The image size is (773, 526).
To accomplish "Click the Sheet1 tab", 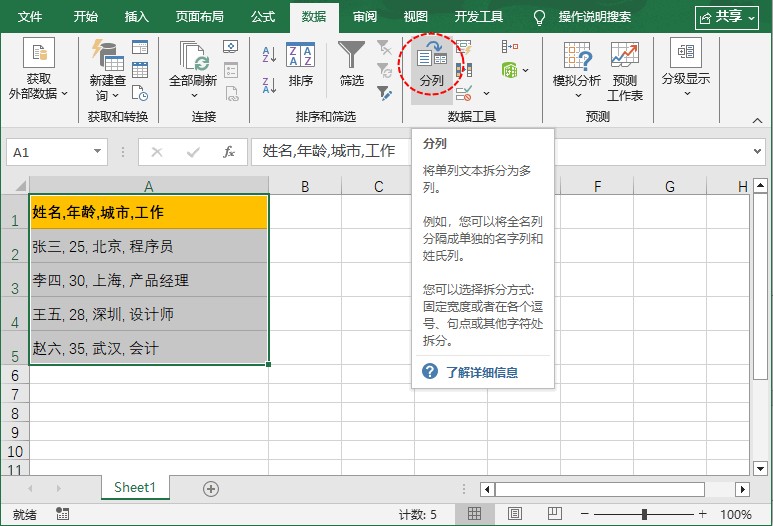I will pos(135,488).
